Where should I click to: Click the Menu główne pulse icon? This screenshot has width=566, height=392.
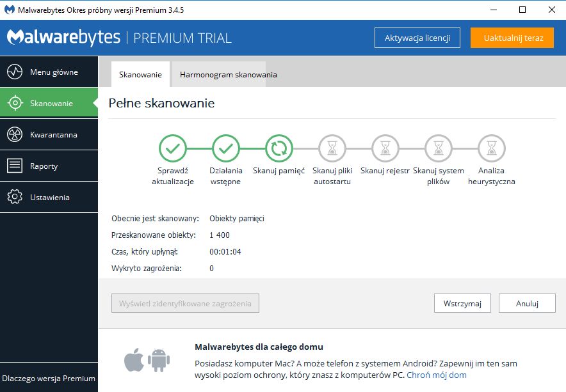tap(15, 72)
